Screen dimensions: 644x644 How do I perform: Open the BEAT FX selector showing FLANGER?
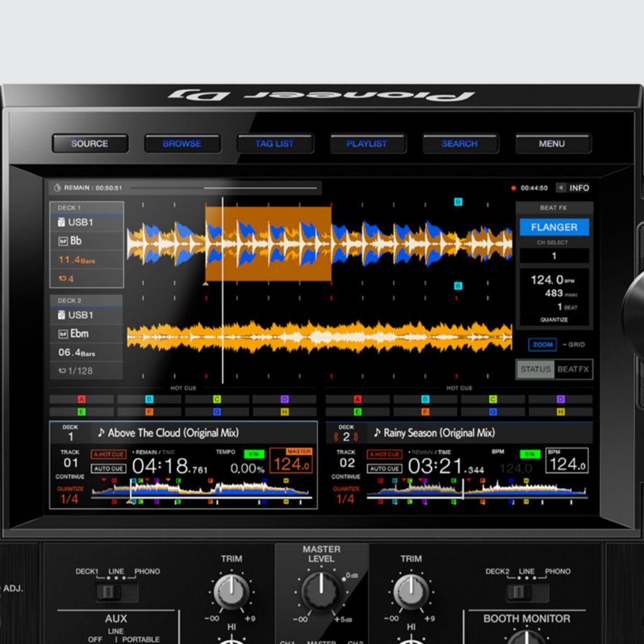(554, 227)
